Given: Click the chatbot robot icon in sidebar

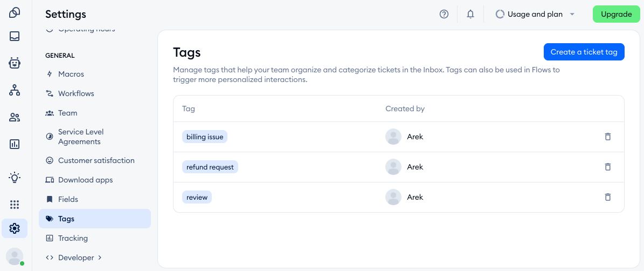Looking at the screenshot, I should (x=15, y=63).
